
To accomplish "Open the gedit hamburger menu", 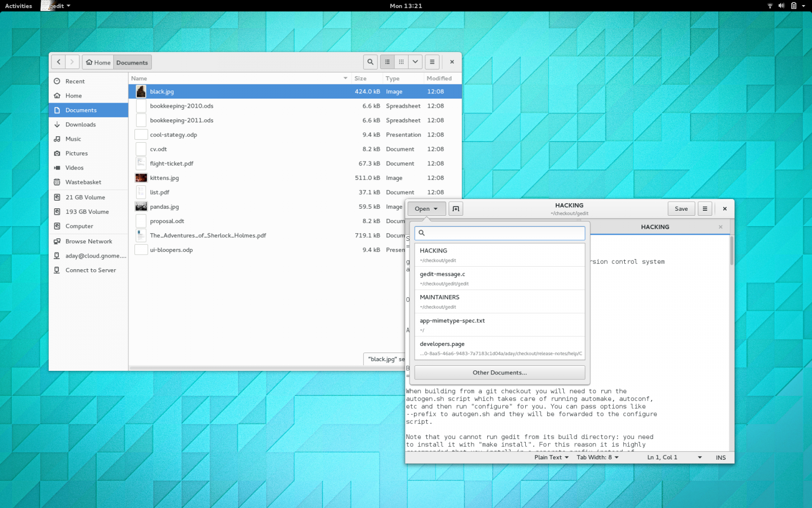I will point(704,209).
